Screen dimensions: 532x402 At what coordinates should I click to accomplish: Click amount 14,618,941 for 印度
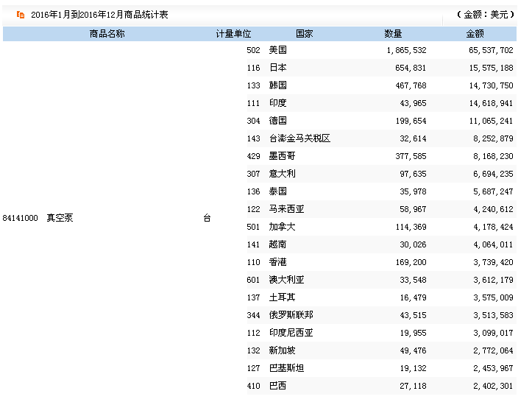[x=491, y=103]
